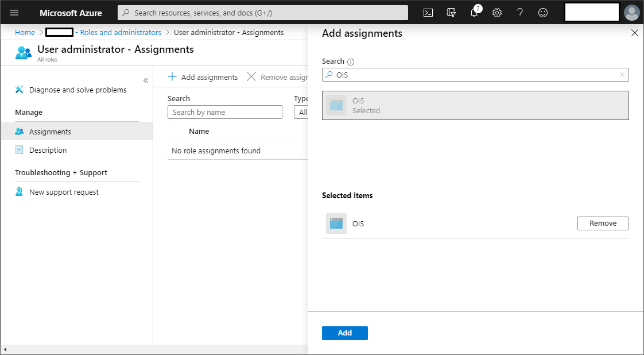Open New support request
The height and width of the screenshot is (355, 644).
coord(64,192)
